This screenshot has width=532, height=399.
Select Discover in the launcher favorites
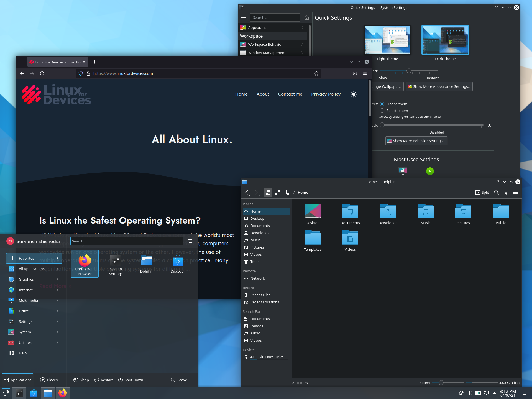(x=178, y=264)
